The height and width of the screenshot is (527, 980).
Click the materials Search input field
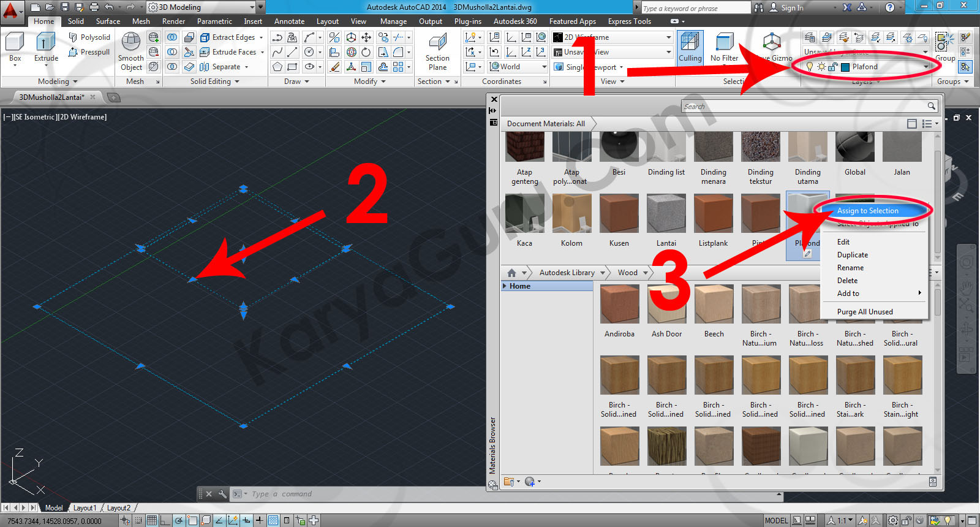point(804,107)
